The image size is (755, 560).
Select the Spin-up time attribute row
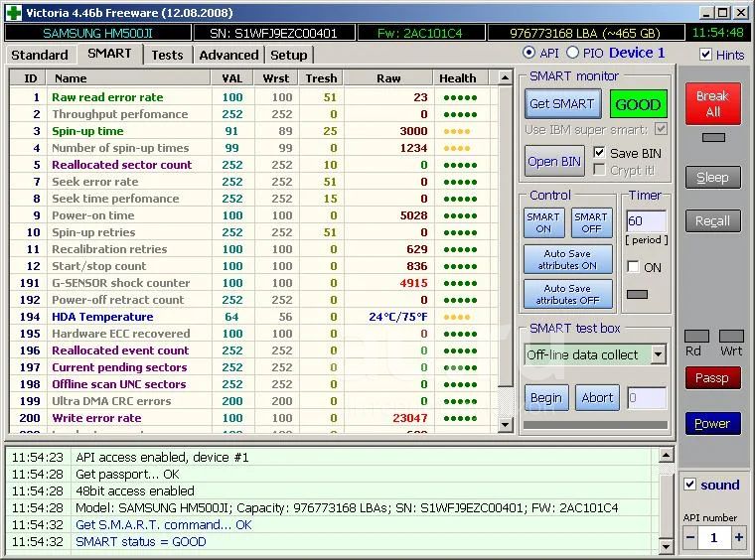pos(253,131)
